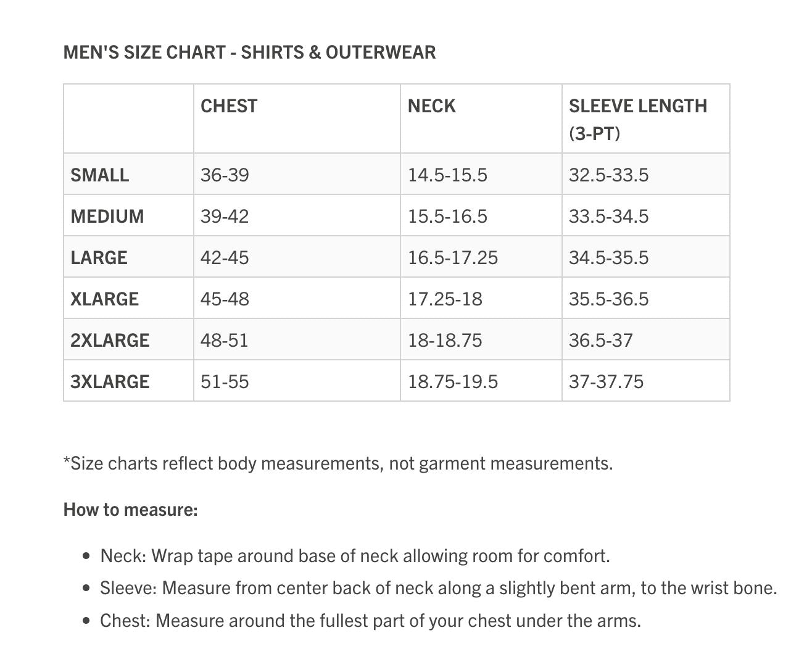Click the 3XLarge sleeve value 37-37.75
This screenshot has width=812, height=659.
(x=606, y=382)
